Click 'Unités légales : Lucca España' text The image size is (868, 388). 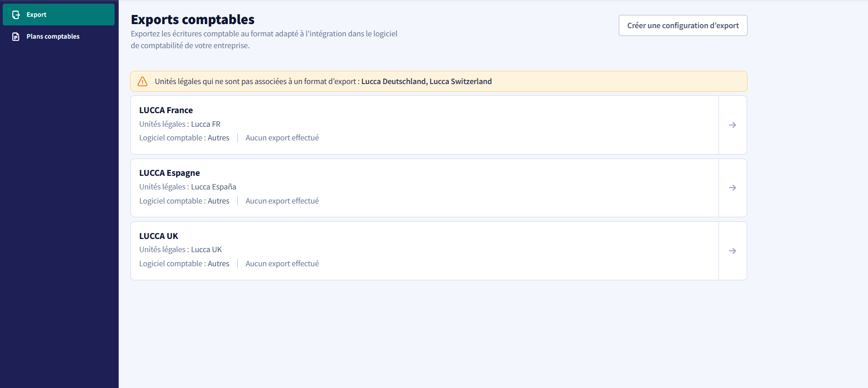click(x=187, y=187)
